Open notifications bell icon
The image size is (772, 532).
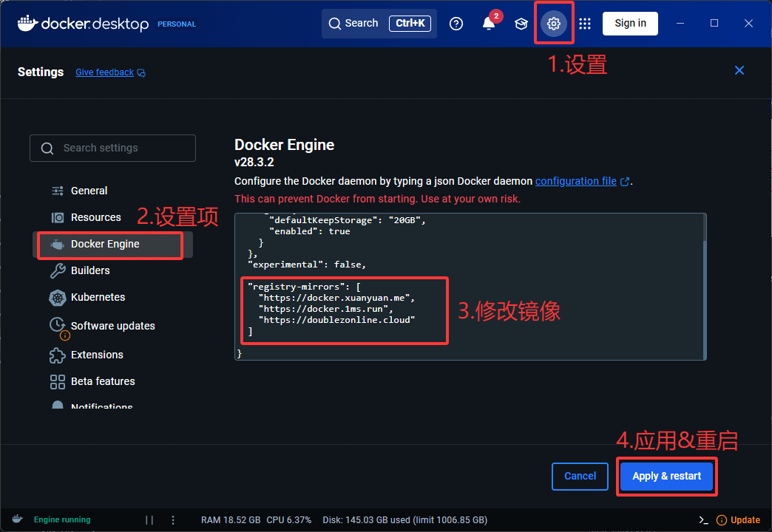pos(488,23)
